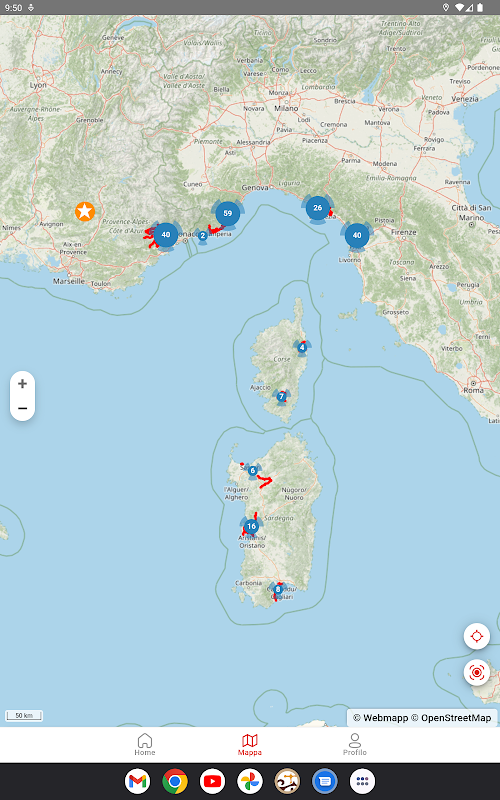Open the Messages app in the dock
The width and height of the screenshot is (500, 800).
click(325, 781)
